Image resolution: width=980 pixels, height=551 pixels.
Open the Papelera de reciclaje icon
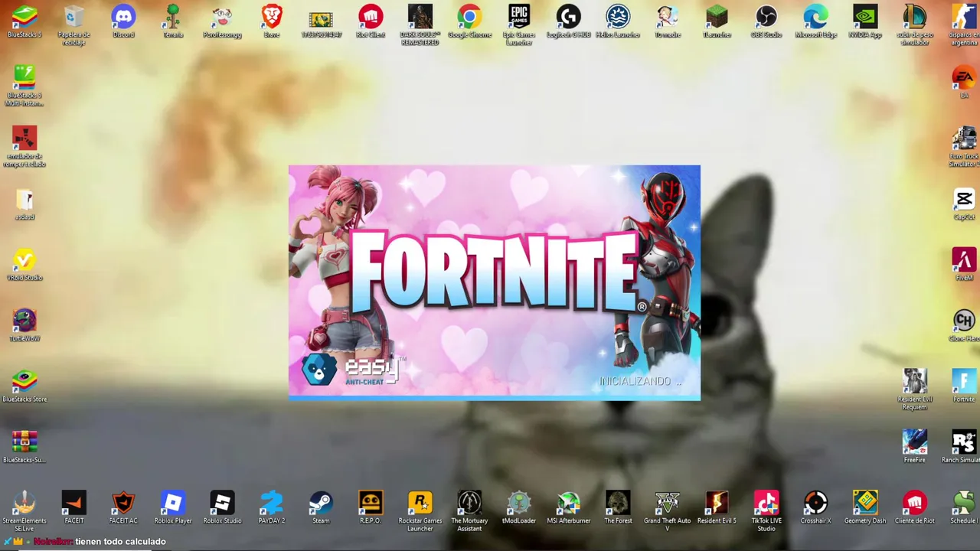[x=73, y=24]
